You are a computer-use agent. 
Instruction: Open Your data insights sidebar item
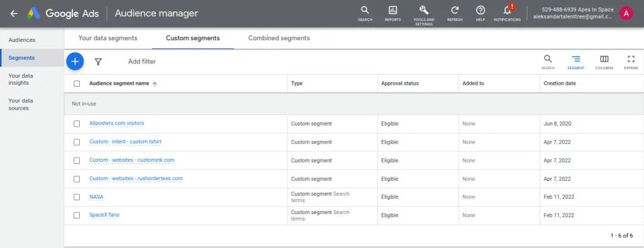(x=21, y=79)
